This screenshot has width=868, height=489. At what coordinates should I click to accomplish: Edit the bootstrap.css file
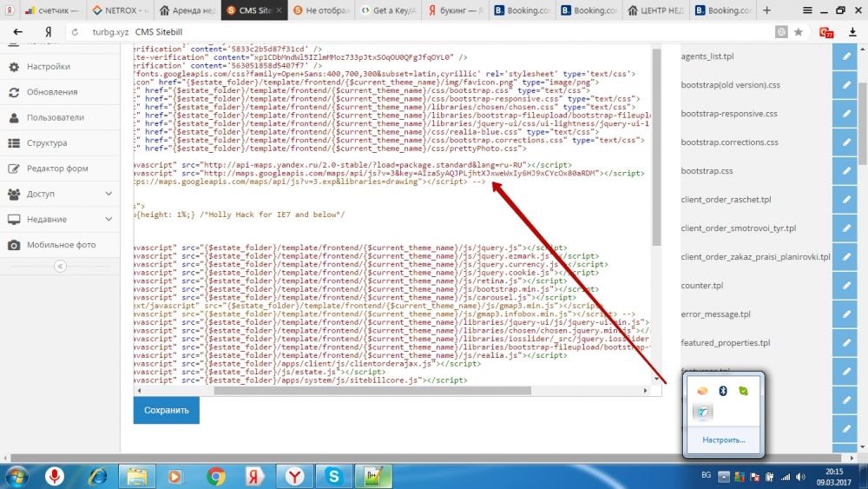click(845, 170)
